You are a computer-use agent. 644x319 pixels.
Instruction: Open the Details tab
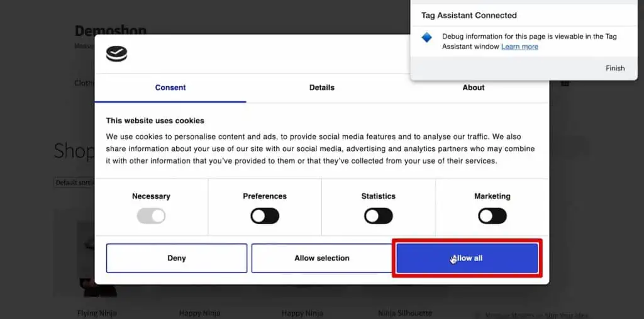321,87
